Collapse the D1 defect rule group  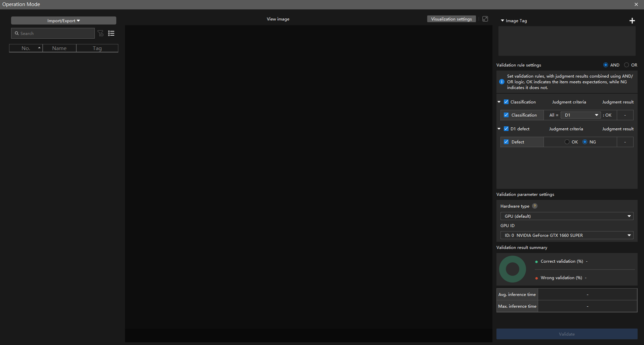[x=499, y=129]
